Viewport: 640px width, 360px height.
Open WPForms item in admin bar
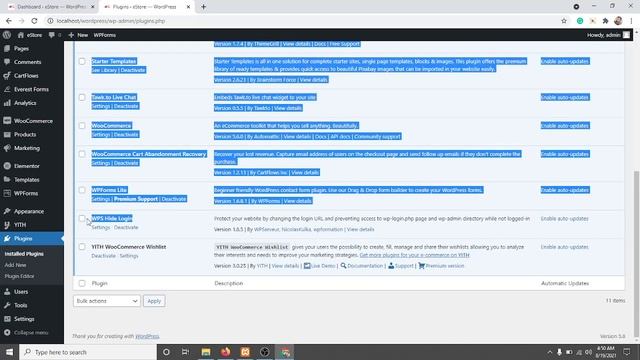(104, 35)
